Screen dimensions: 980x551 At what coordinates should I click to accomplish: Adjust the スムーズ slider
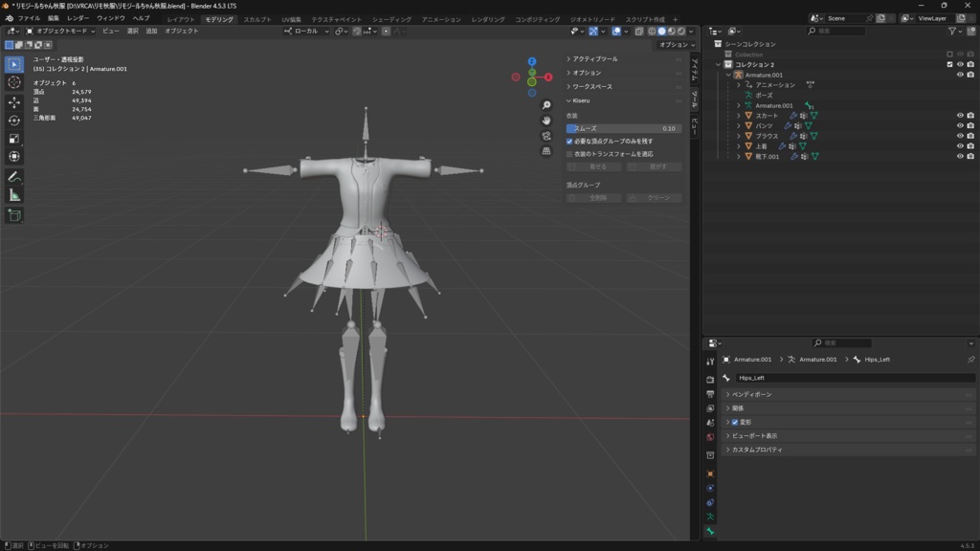(624, 128)
